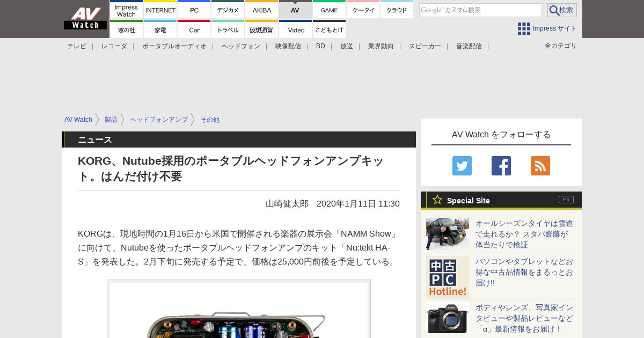Image resolution: width=644 pixels, height=338 pixels.
Task: Select the AV tab
Action: coord(296,10)
